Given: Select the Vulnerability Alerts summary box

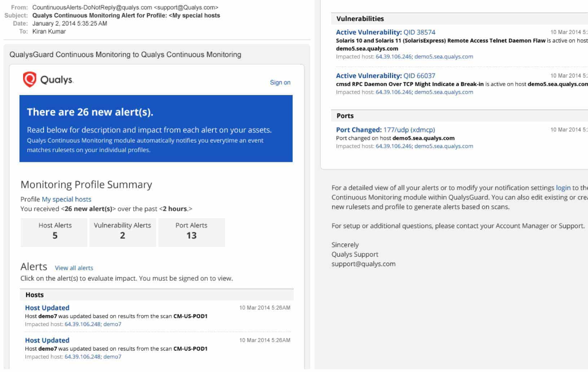Looking at the screenshot, I should click(x=122, y=232).
